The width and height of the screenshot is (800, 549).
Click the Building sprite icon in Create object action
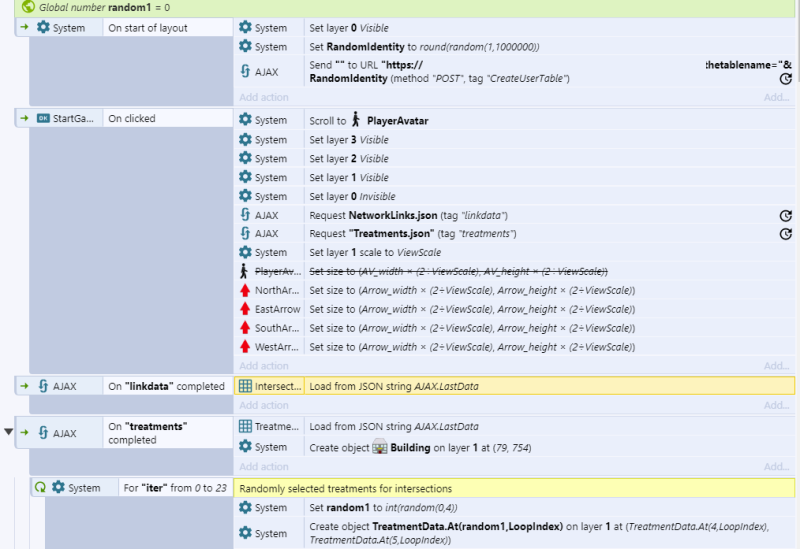[380, 447]
